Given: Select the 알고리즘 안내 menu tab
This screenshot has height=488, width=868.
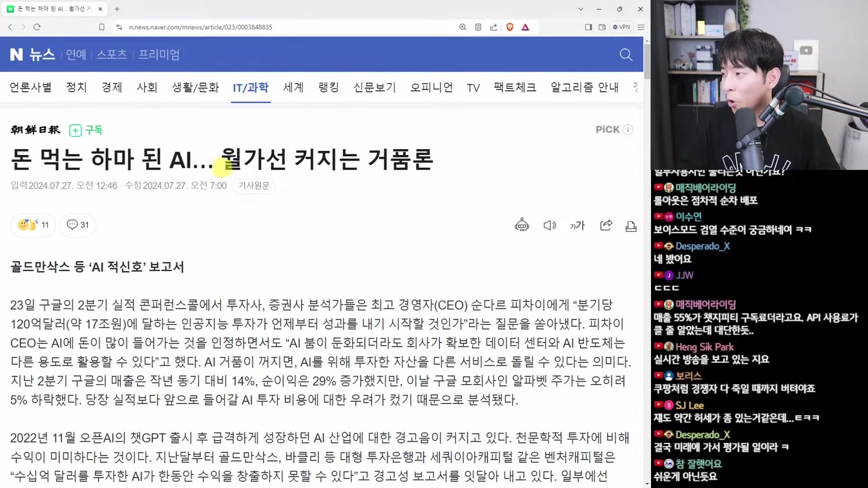Looking at the screenshot, I should [584, 87].
